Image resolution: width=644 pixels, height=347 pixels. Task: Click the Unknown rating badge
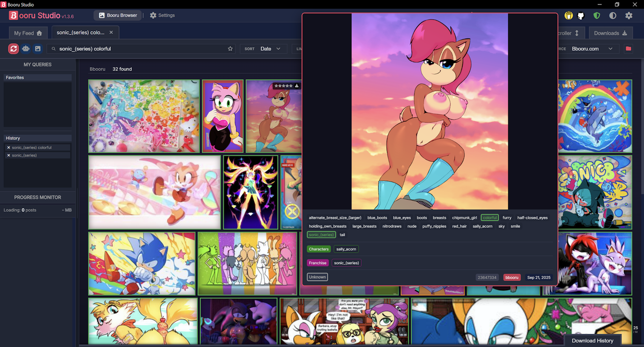(317, 277)
